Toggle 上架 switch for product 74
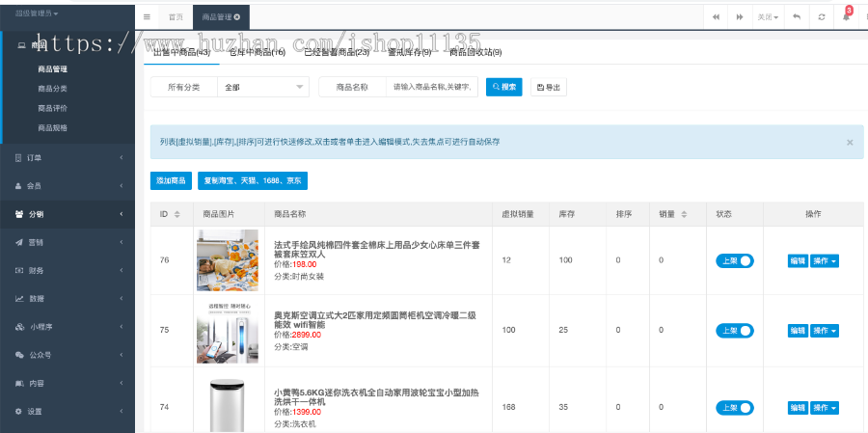Image resolution: width=868 pixels, height=433 pixels. [x=734, y=407]
